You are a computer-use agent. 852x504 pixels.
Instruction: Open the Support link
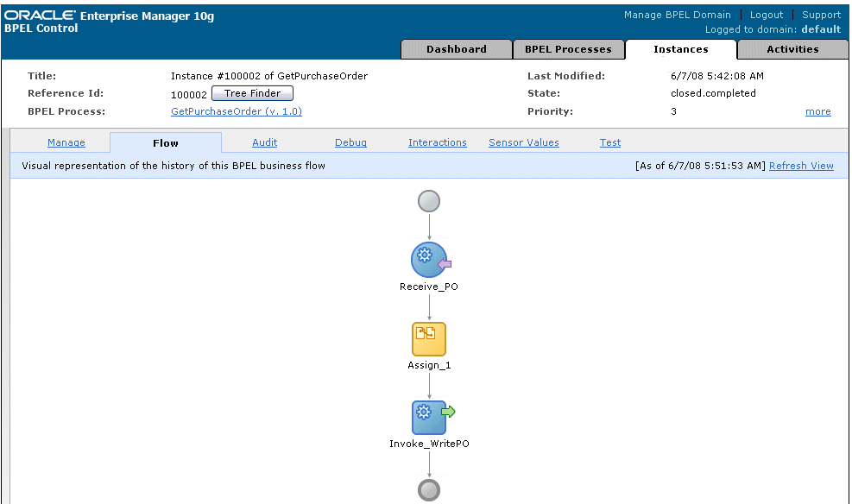click(822, 15)
